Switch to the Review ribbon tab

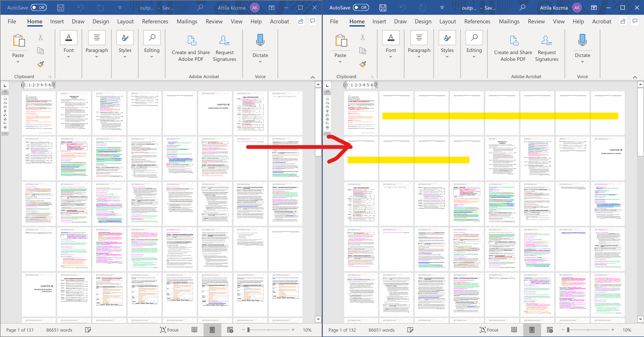pos(214,21)
